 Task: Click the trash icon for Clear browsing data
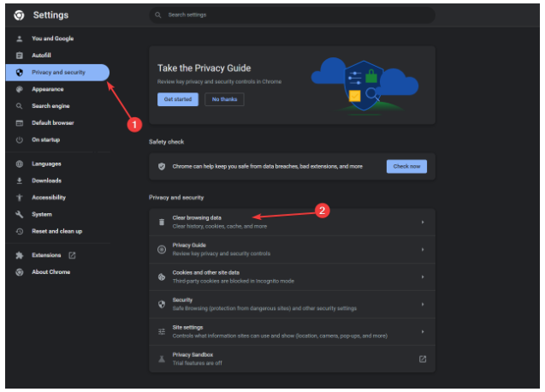click(x=162, y=223)
